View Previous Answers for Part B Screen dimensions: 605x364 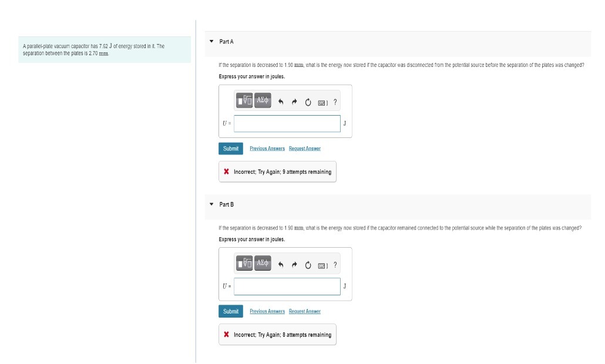[x=267, y=311]
